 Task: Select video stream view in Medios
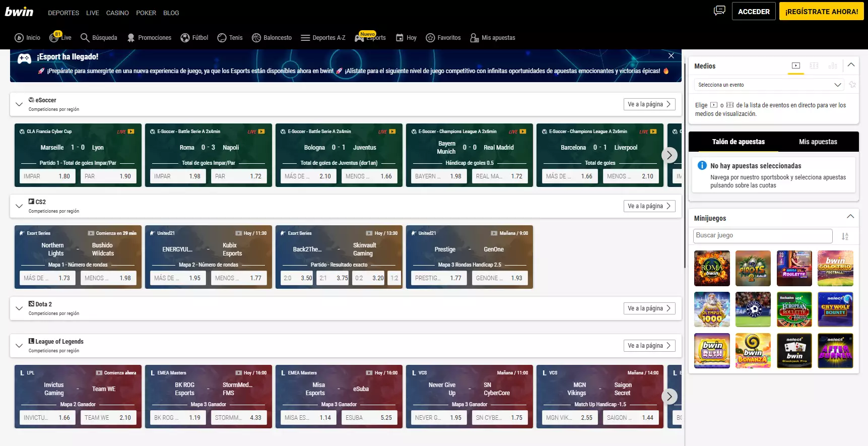pyautogui.click(x=796, y=66)
